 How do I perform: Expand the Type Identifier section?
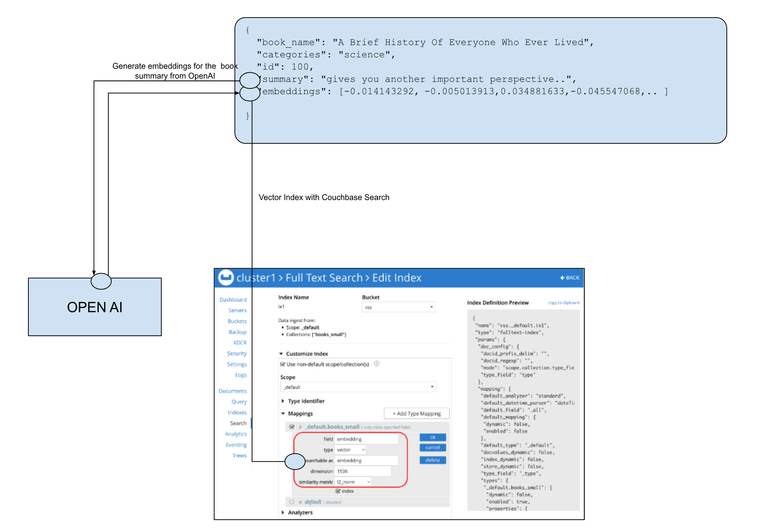[x=303, y=401]
